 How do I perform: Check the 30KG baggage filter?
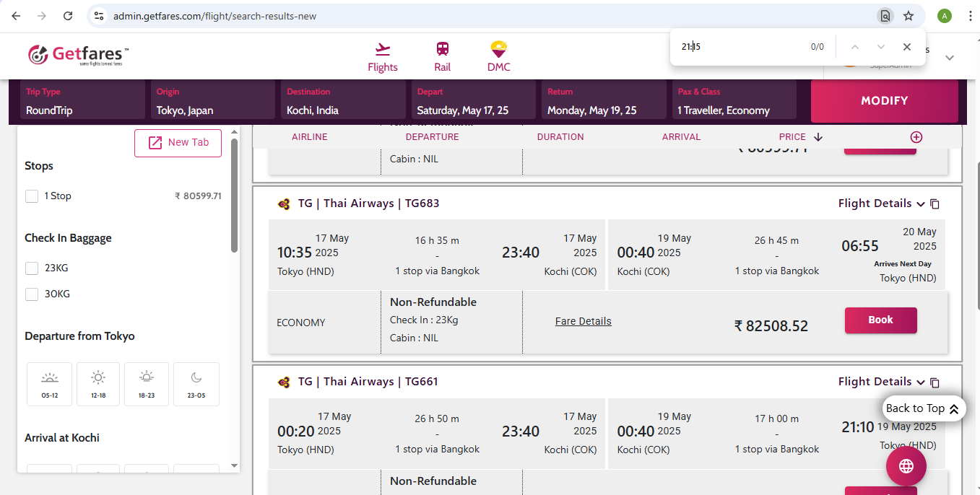pyautogui.click(x=32, y=294)
